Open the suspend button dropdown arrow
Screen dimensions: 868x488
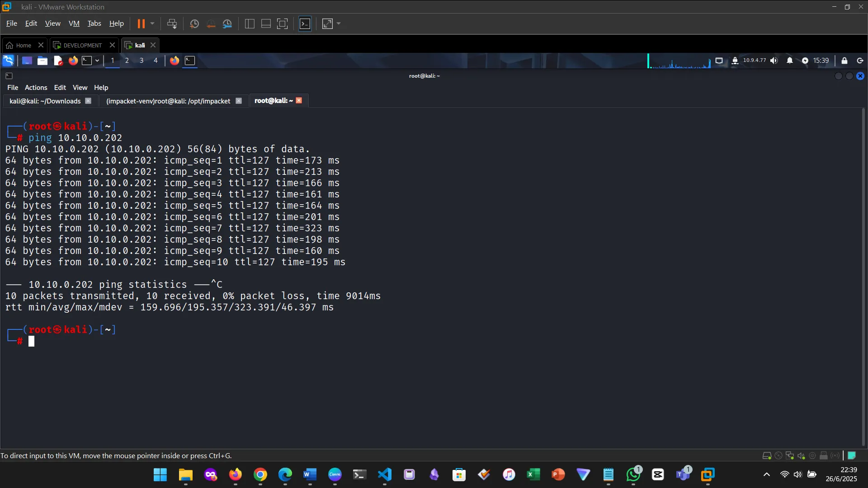pyautogui.click(x=152, y=23)
